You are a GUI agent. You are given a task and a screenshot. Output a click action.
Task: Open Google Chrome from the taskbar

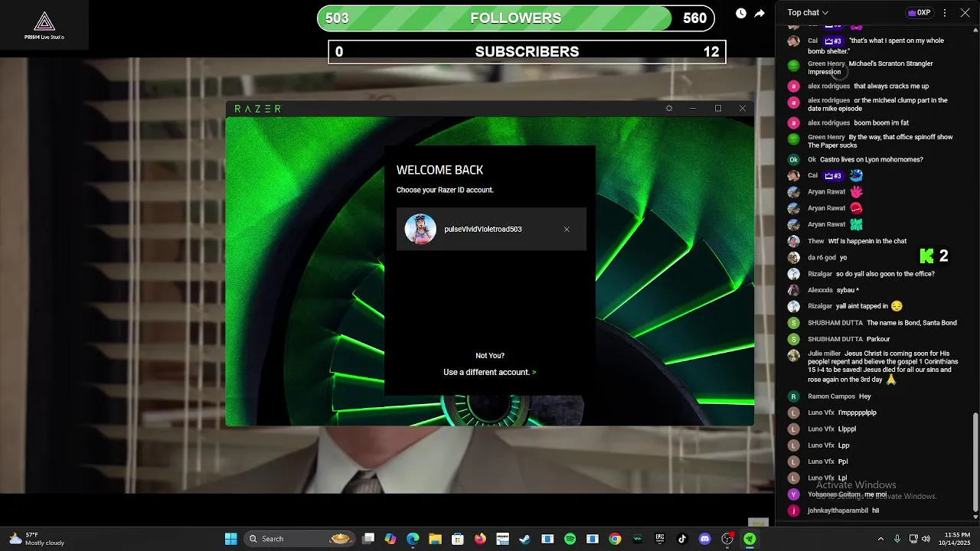click(615, 539)
